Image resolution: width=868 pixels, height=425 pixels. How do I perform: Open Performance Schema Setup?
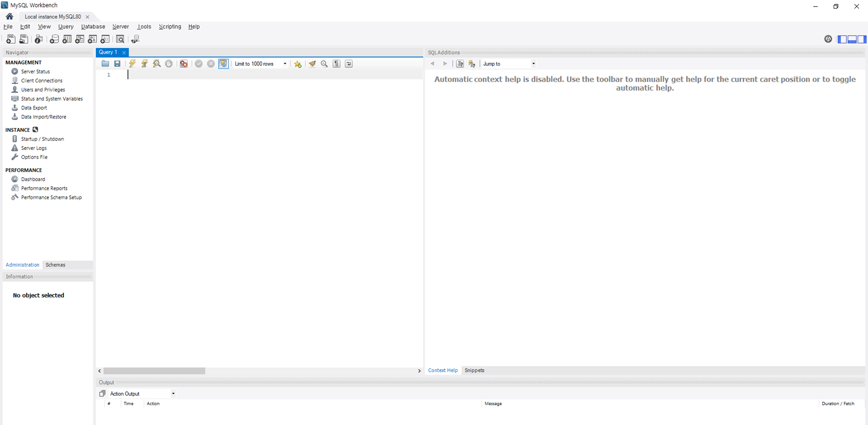pyautogui.click(x=51, y=198)
